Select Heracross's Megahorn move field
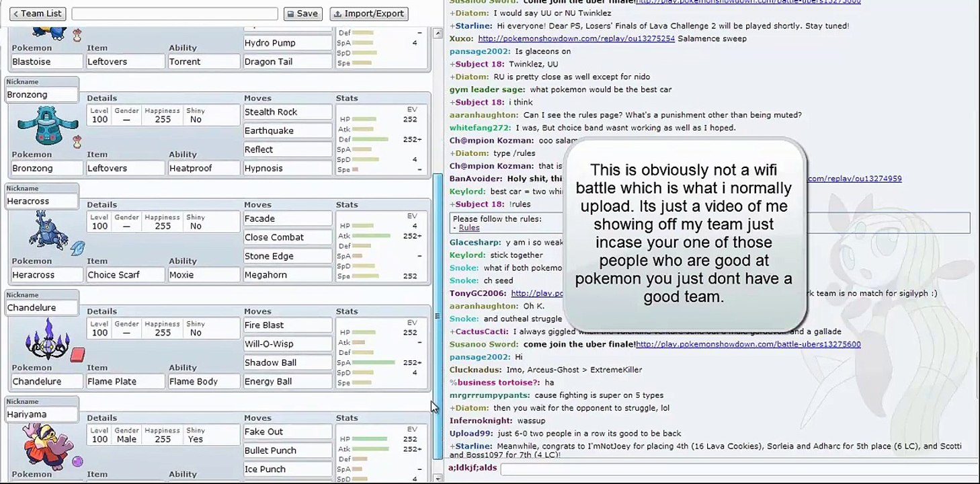The height and width of the screenshot is (484, 980). click(288, 275)
